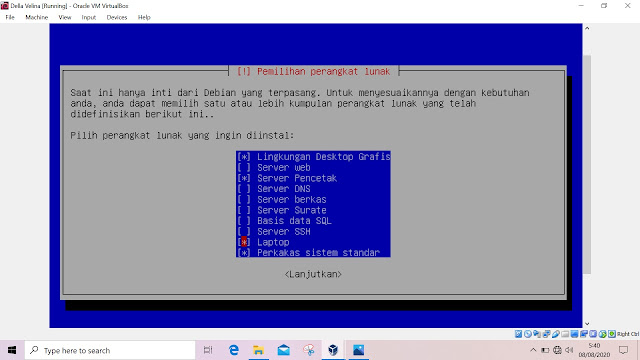Viewport: 640px width, 360px height.
Task: Launch Snipping Tool from the taskbar
Action: tap(309, 350)
